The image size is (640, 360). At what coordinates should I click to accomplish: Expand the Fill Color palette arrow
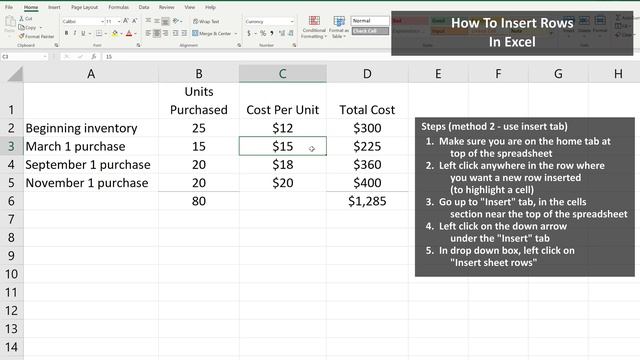(x=121, y=33)
